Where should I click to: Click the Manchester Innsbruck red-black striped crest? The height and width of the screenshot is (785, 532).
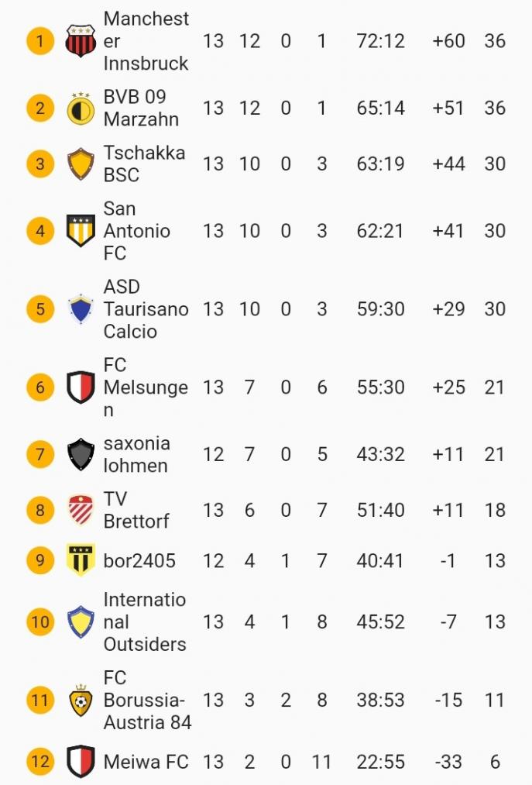pos(81,41)
